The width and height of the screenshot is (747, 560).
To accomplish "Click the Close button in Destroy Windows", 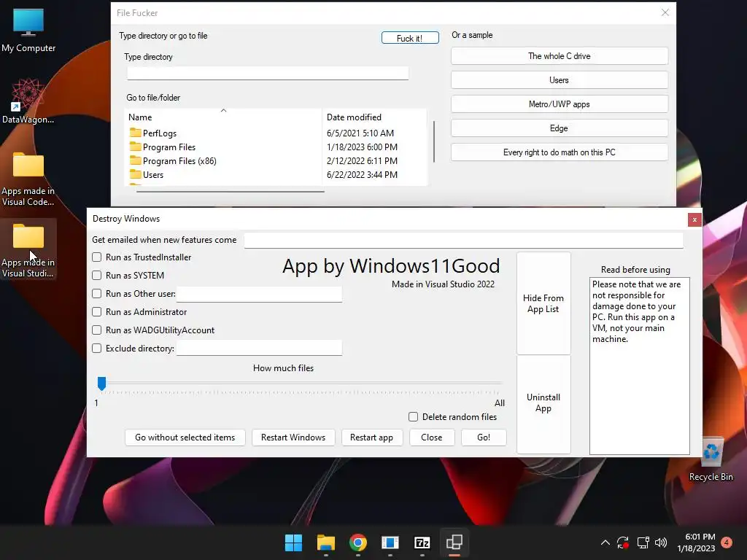I will click(432, 437).
